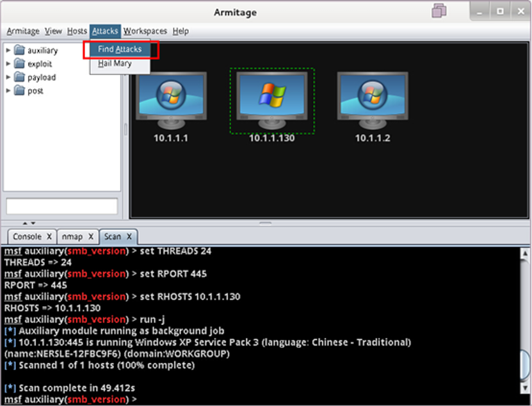
Task: Expand the post tree node arrow
Action: coord(8,91)
